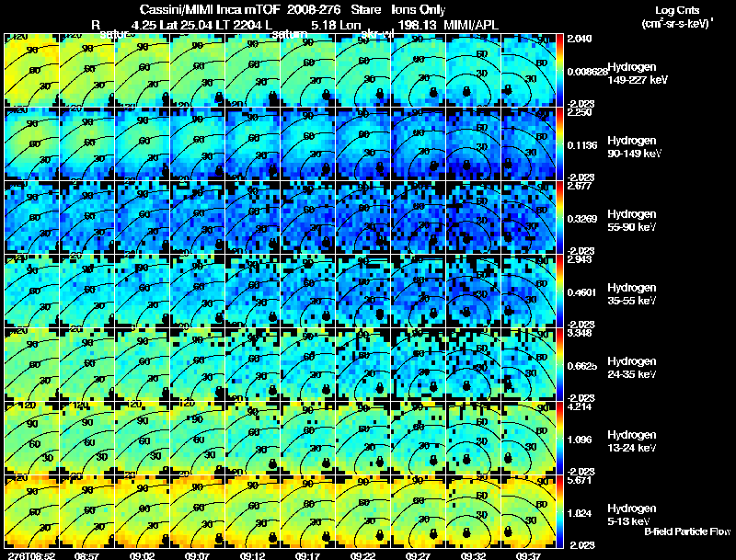This screenshot has width=736, height=560.
Task: Click the time axis label '09:12'
Action: pyautogui.click(x=252, y=555)
